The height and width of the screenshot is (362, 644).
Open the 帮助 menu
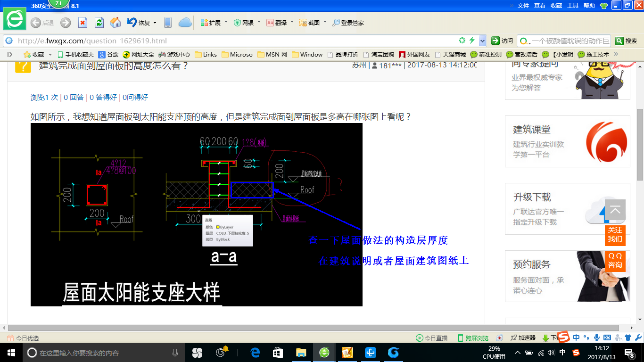(589, 6)
